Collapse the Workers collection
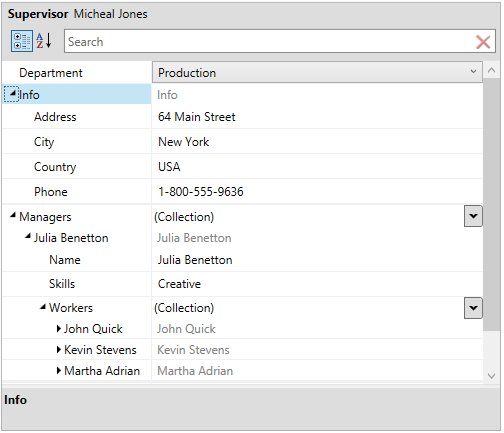 pos(43,307)
